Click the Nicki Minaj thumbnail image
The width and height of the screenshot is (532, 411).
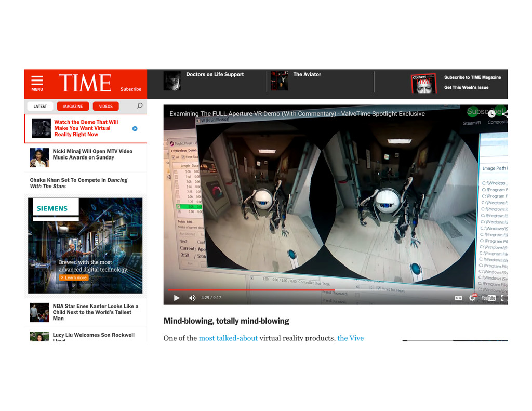click(39, 157)
